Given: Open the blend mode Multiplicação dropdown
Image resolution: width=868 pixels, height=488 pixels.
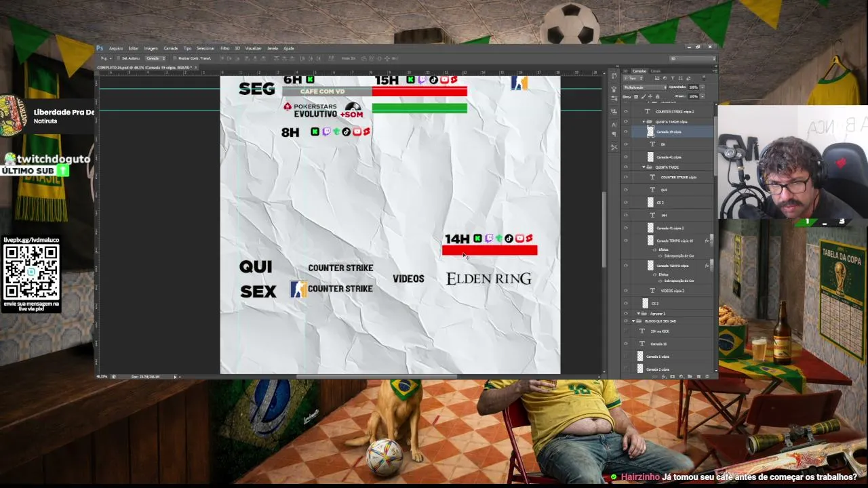Looking at the screenshot, I should click(645, 87).
